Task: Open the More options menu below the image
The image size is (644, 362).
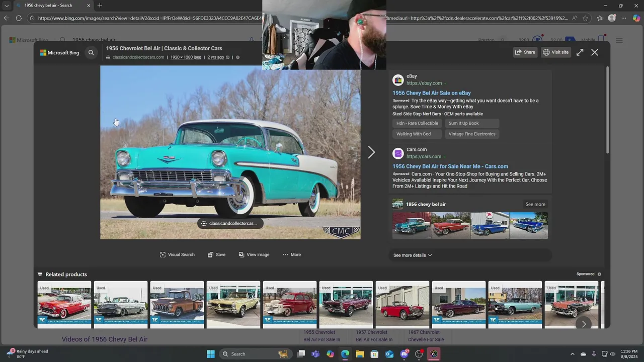Action: click(291, 254)
